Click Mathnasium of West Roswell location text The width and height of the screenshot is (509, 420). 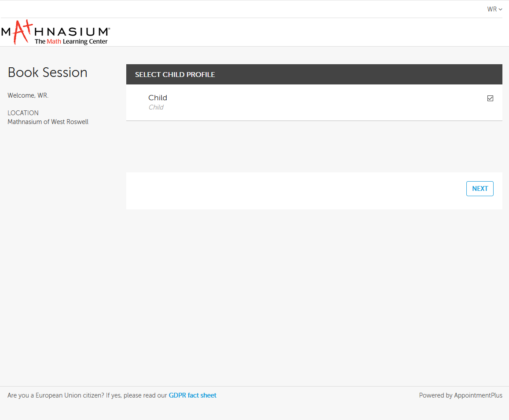(x=48, y=122)
